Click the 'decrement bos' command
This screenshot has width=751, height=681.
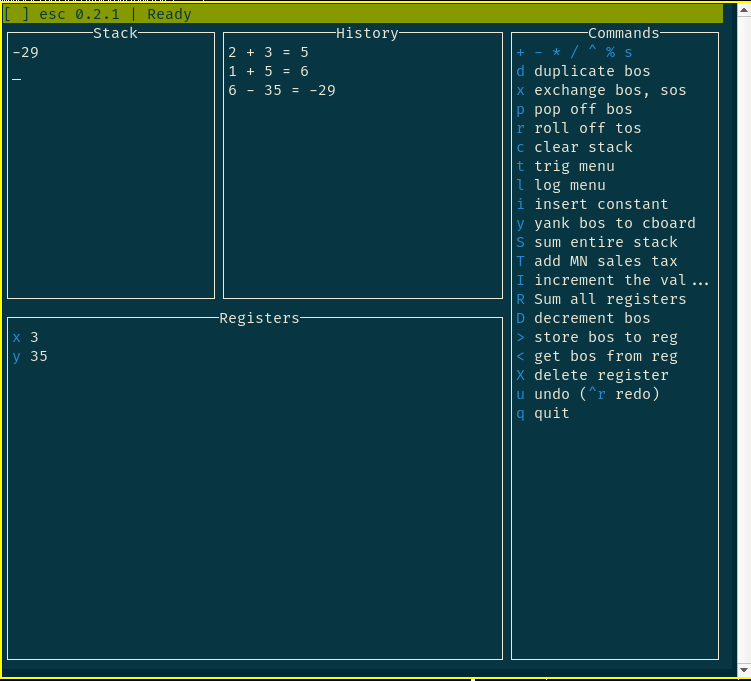coord(583,318)
